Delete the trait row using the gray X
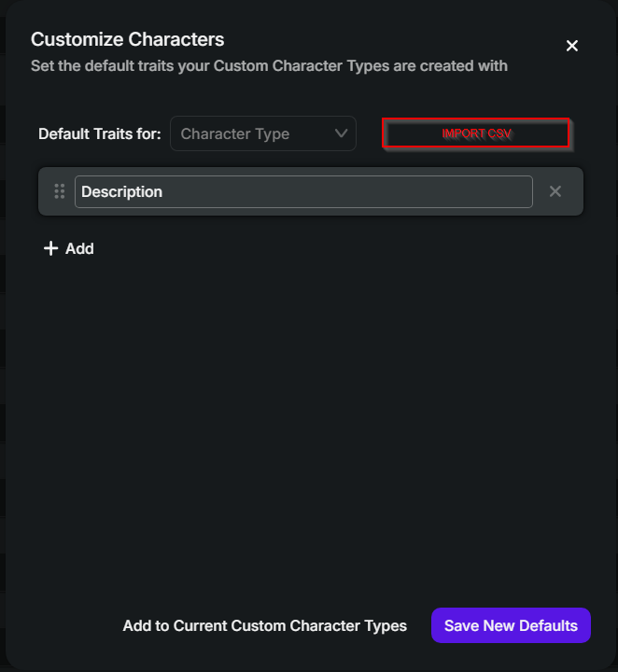This screenshot has height=672, width=618. click(x=555, y=191)
